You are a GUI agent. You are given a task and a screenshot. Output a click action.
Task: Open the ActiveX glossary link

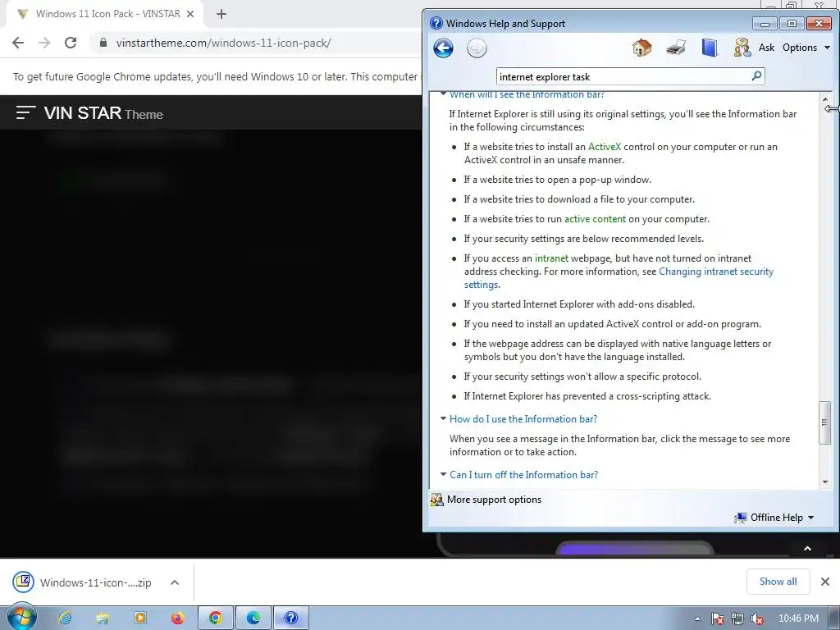[x=605, y=147]
